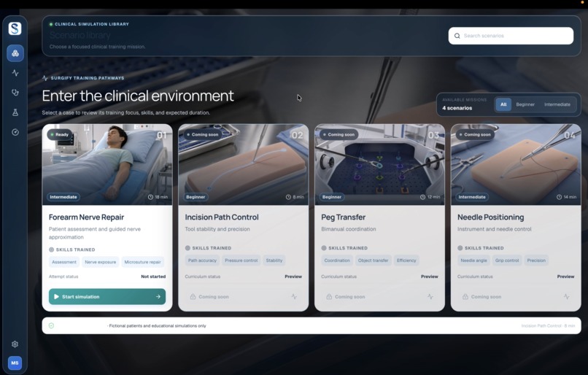Click Coming soon badge on card 02
Image resolution: width=588 pixels, height=375 pixels.
[202, 135]
